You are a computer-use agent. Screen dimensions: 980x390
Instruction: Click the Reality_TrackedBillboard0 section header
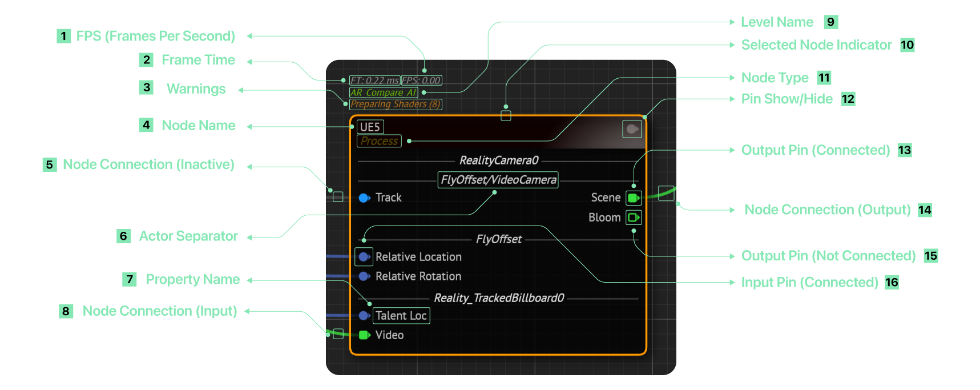coord(499,298)
